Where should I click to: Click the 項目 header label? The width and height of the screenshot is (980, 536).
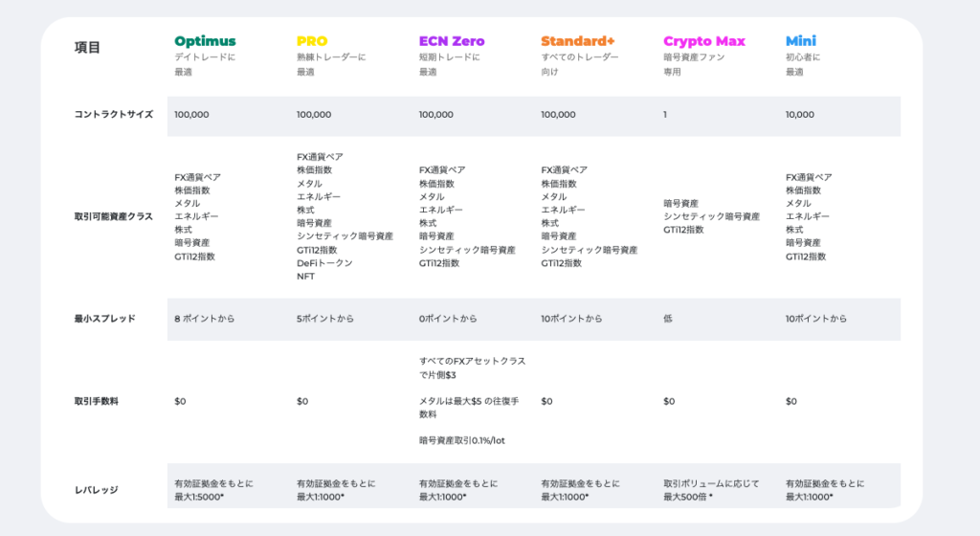point(87,48)
